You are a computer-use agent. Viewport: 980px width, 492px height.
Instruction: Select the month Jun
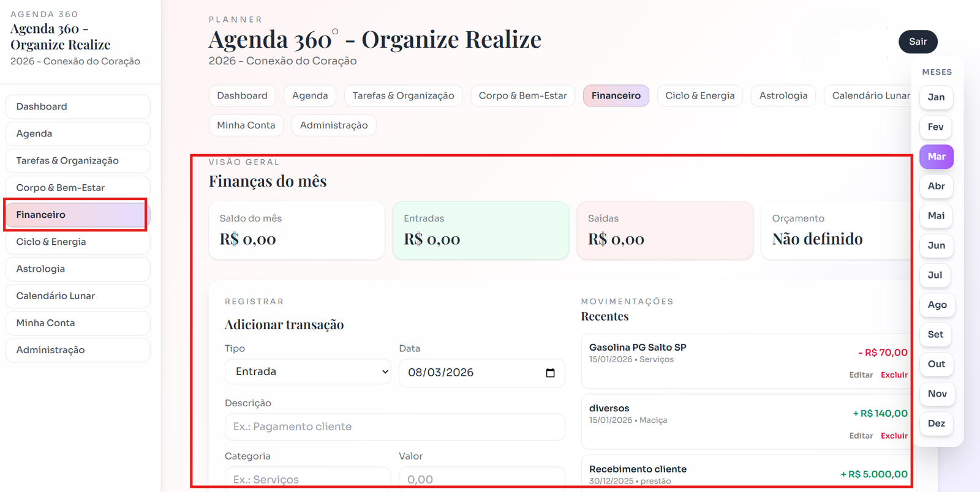click(x=936, y=245)
